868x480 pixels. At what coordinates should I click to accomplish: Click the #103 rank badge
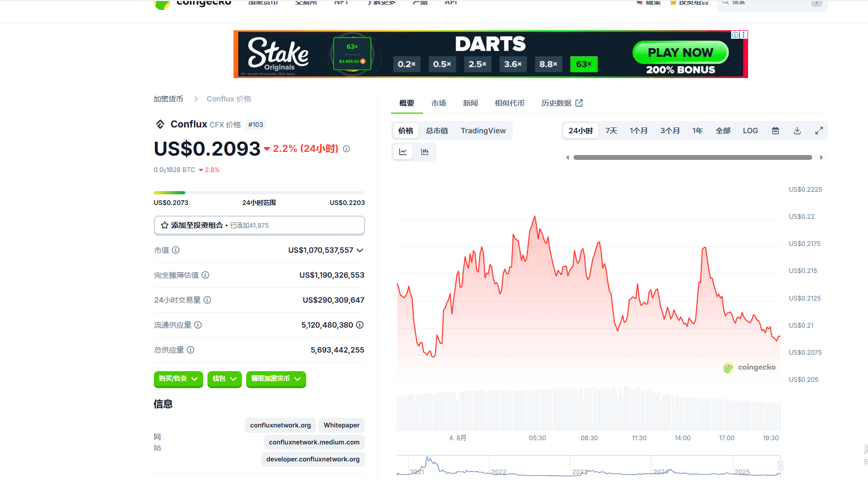(x=256, y=125)
